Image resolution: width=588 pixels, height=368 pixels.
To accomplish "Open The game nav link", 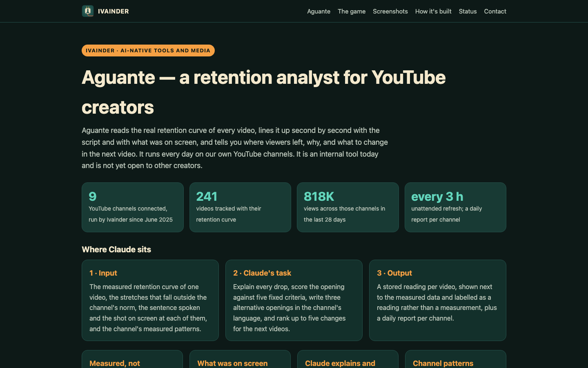I will pos(352,11).
